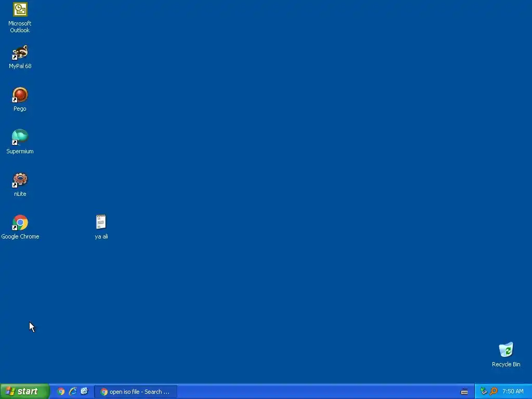Click the 7:50 AM system clock
The image size is (532, 399).
(x=513, y=392)
